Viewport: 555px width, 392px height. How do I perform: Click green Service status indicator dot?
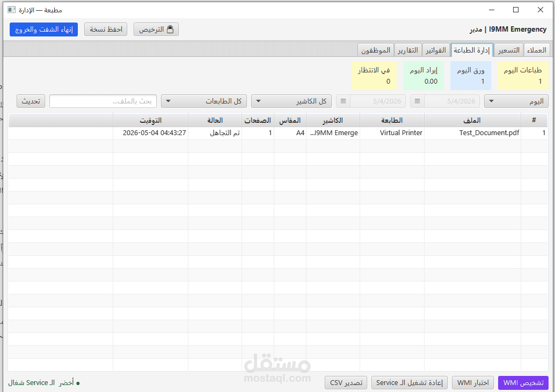tap(78, 383)
